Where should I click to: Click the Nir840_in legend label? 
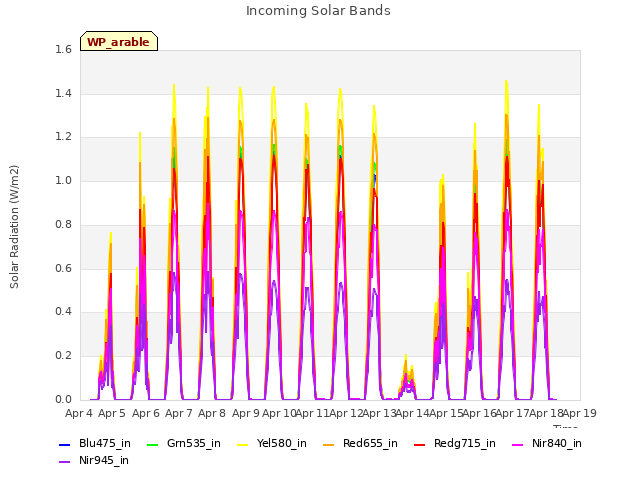click(x=557, y=443)
